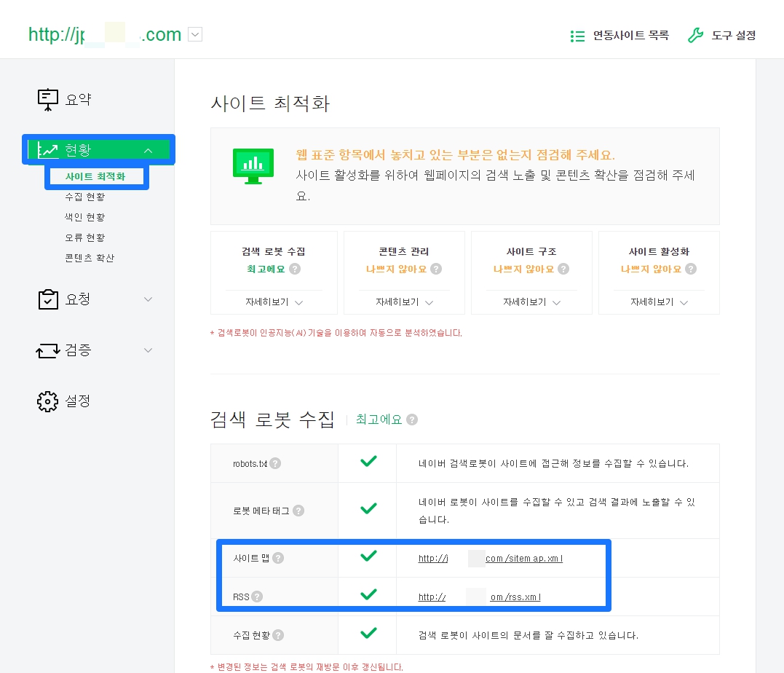Select 수집 현황 submenu item in sidebar
Screen dimensions: 784x673
[85, 197]
